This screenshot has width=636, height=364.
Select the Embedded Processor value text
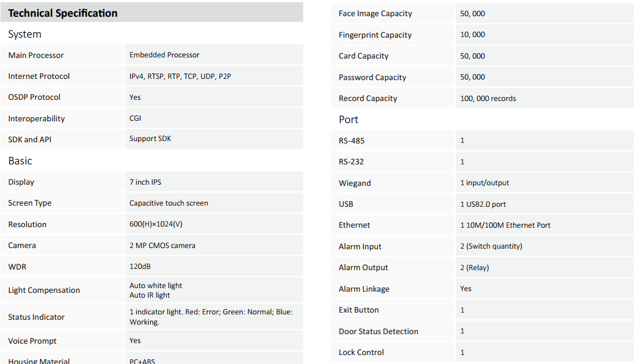[164, 55]
